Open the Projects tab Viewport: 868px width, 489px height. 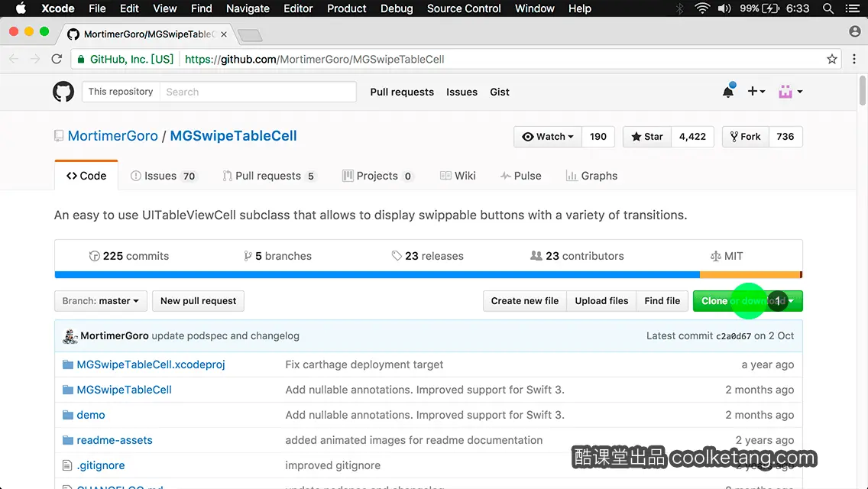pos(378,176)
